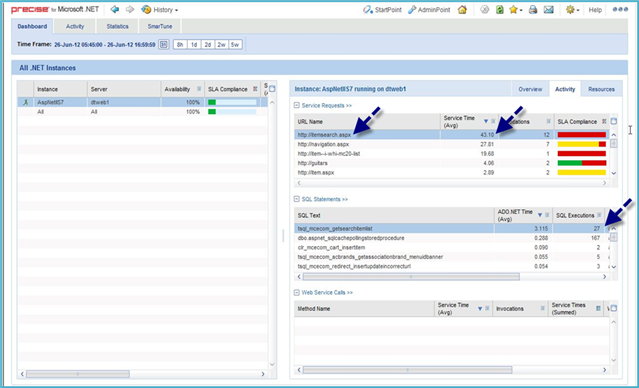Select the http://guitars URL row

(x=452, y=163)
